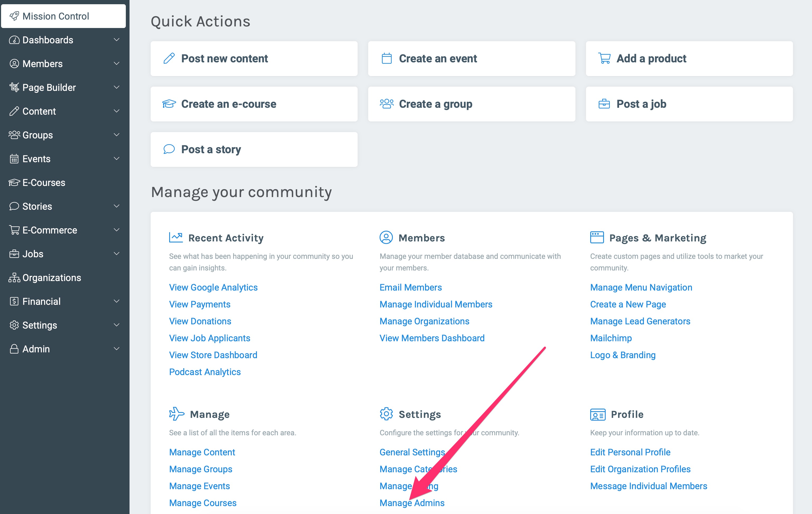Open the Email Members link

pos(410,287)
